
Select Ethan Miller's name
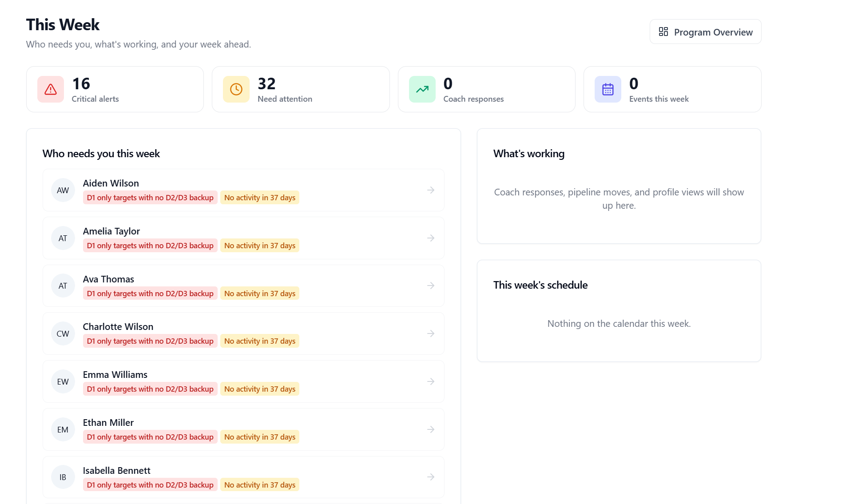click(108, 422)
